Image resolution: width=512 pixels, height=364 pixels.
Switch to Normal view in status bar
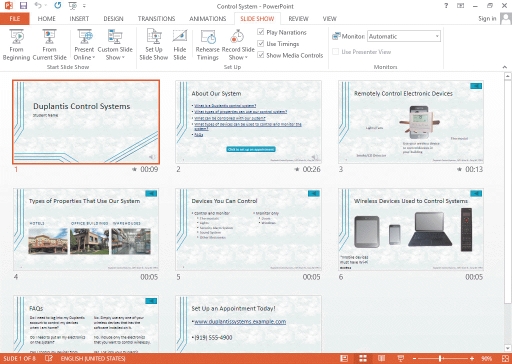point(344,358)
